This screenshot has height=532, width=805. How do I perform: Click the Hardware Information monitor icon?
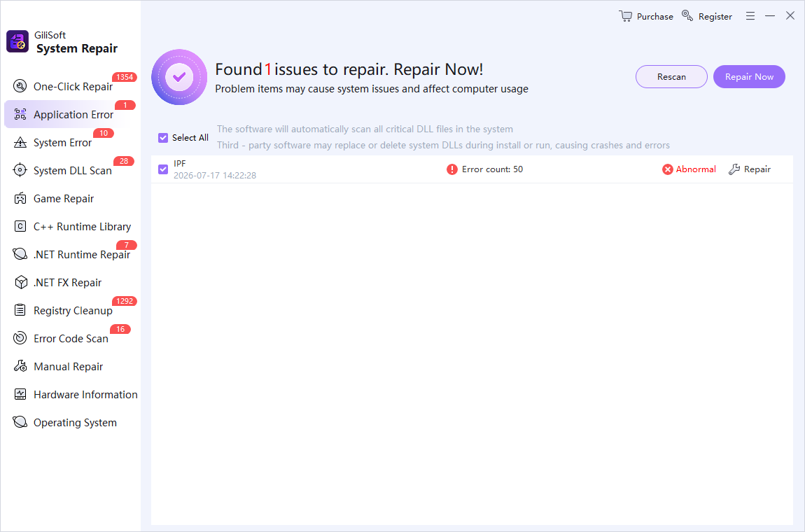(20, 394)
